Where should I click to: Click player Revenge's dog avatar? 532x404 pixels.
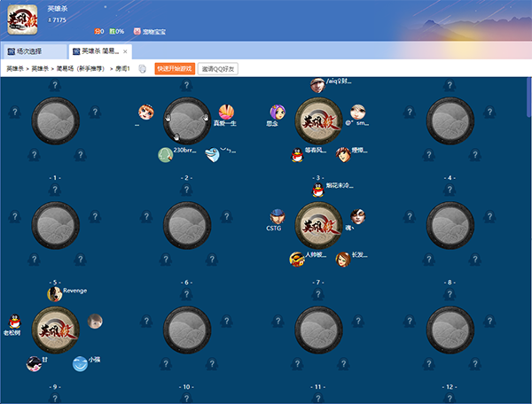pyautogui.click(x=55, y=294)
